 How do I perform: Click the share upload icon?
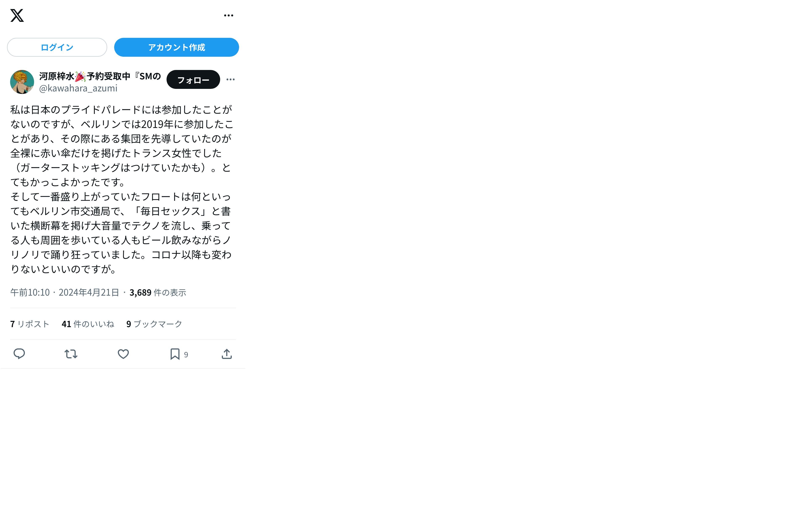[x=227, y=354]
